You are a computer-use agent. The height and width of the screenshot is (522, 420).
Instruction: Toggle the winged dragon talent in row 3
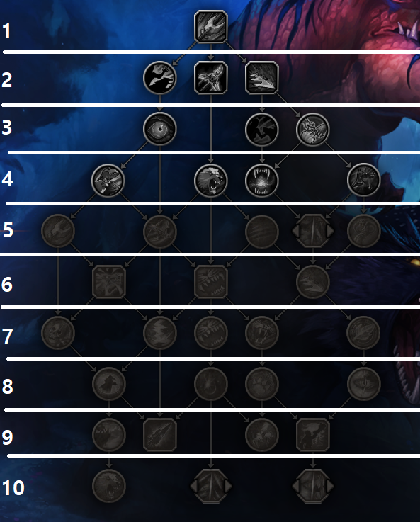pyautogui.click(x=313, y=129)
